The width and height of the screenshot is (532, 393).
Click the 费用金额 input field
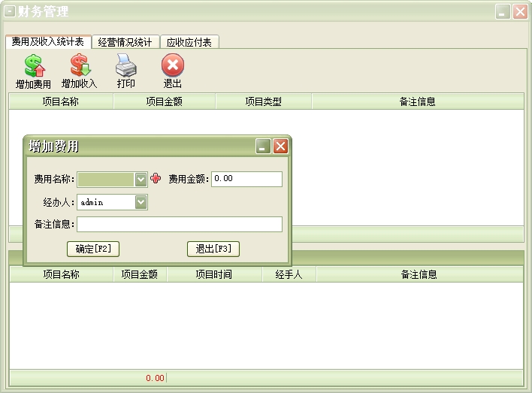(x=246, y=179)
